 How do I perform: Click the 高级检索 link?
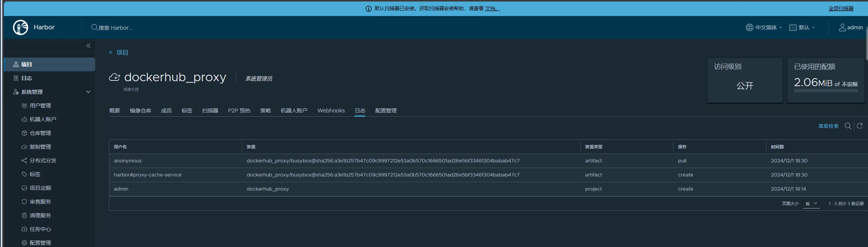(x=828, y=126)
